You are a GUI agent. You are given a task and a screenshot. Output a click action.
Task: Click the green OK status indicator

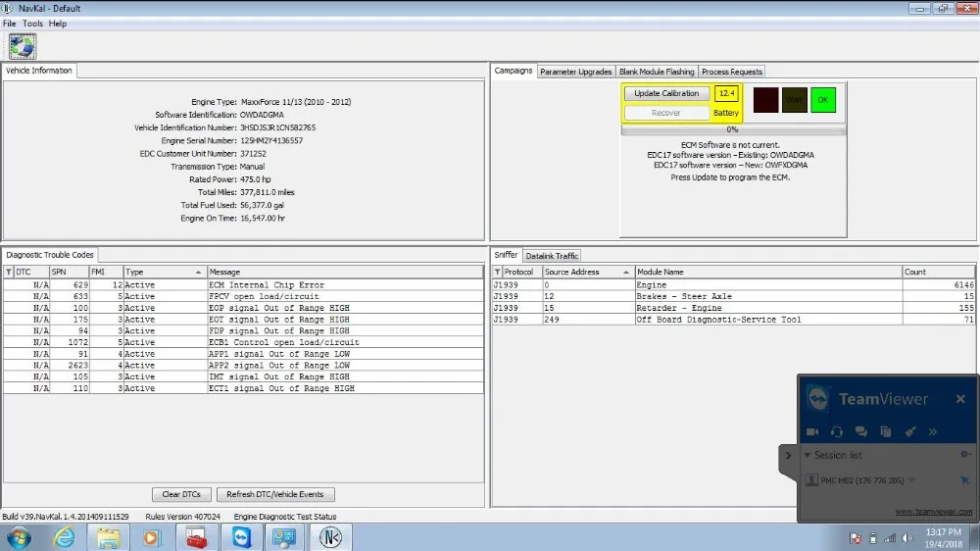tap(822, 100)
